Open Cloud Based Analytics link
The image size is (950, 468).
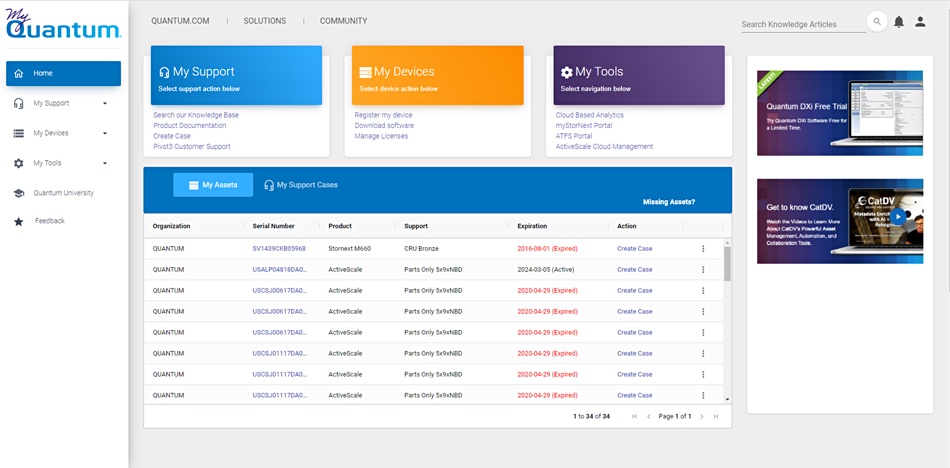point(590,115)
